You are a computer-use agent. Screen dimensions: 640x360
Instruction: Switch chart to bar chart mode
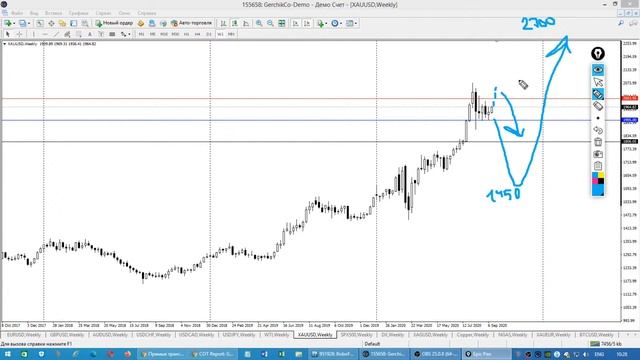click(x=223, y=23)
